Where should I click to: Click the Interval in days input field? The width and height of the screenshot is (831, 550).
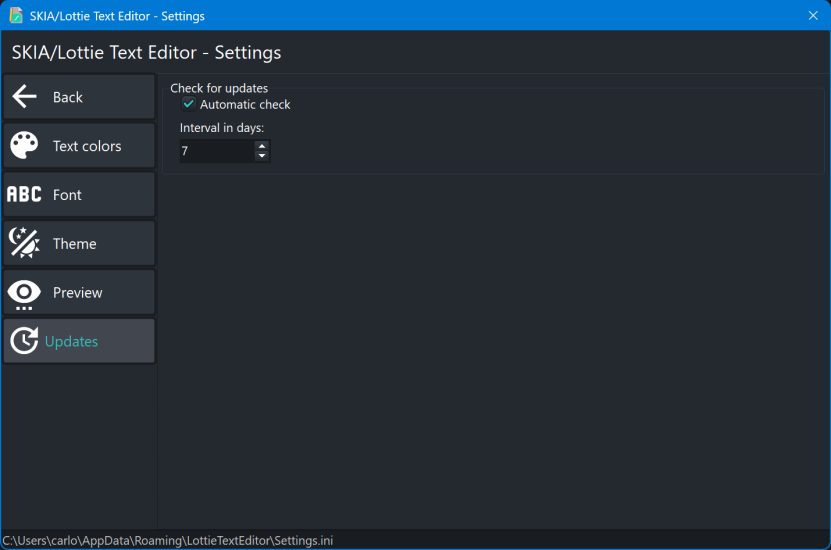[x=217, y=151]
